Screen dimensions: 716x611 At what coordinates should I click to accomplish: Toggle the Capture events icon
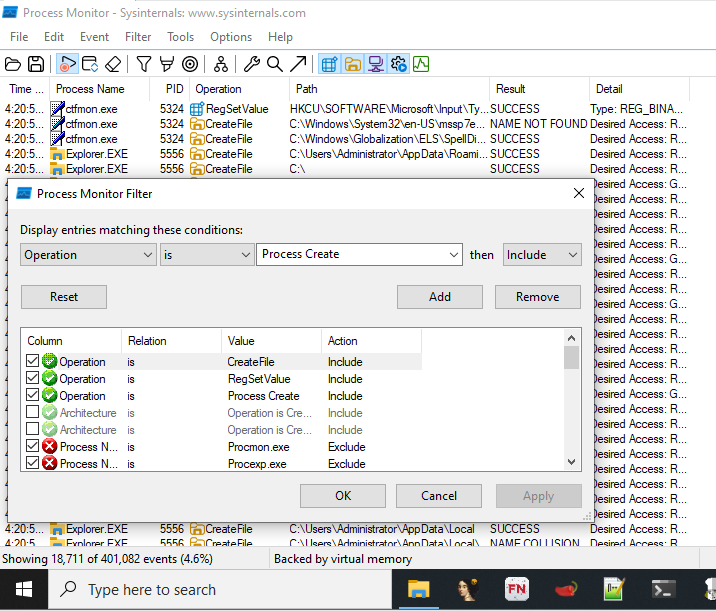(x=67, y=64)
